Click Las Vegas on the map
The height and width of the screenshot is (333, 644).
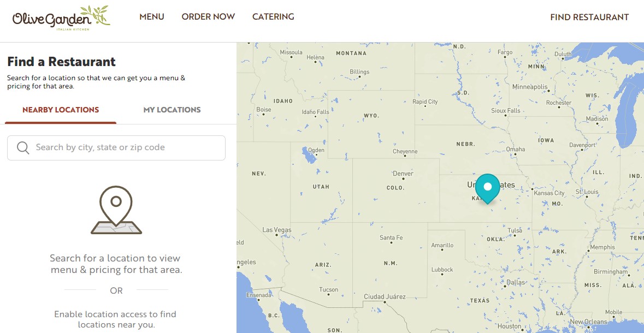(277, 230)
